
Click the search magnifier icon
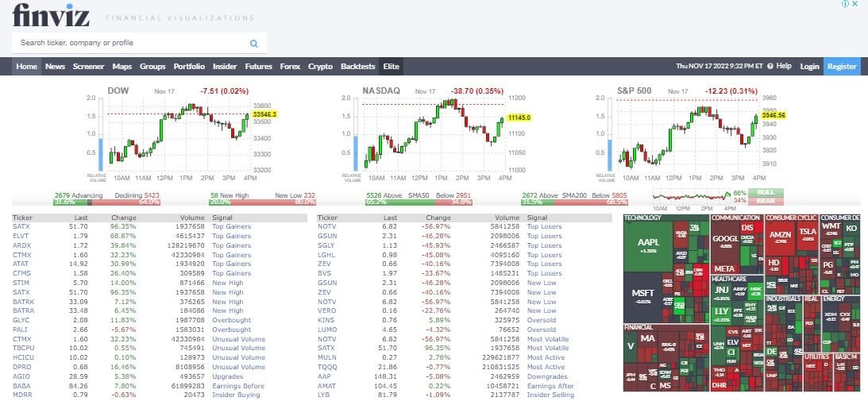click(x=253, y=43)
